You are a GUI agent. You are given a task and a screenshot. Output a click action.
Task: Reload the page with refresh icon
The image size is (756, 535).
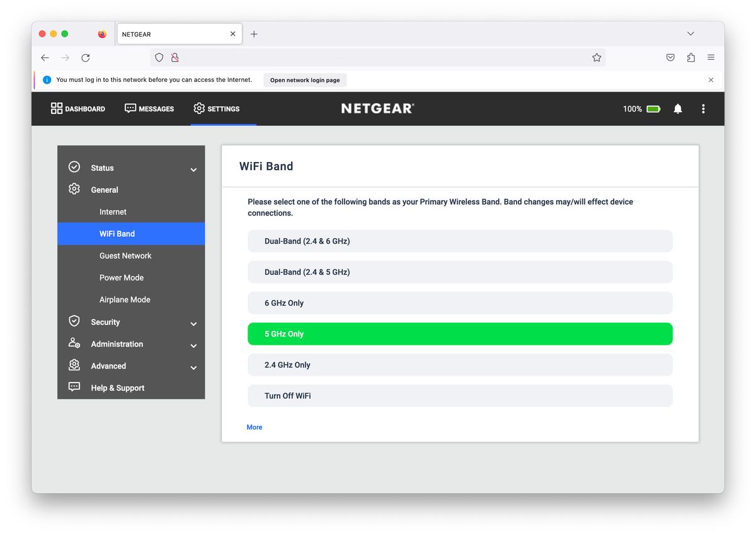86,57
